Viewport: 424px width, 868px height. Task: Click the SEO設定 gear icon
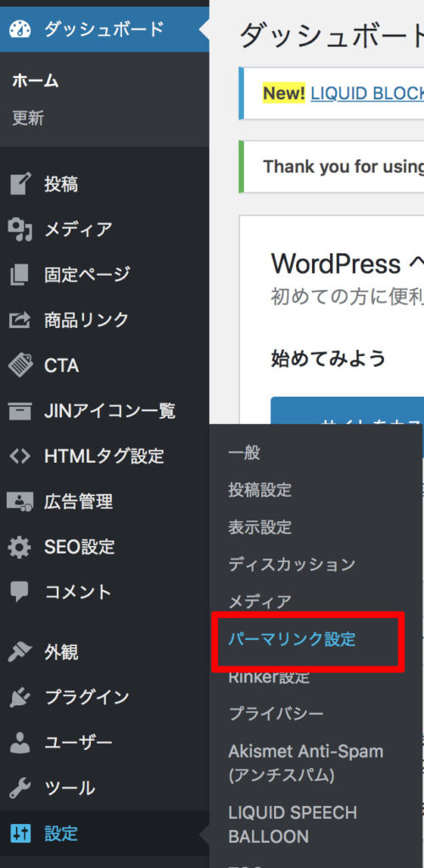pos(21,547)
